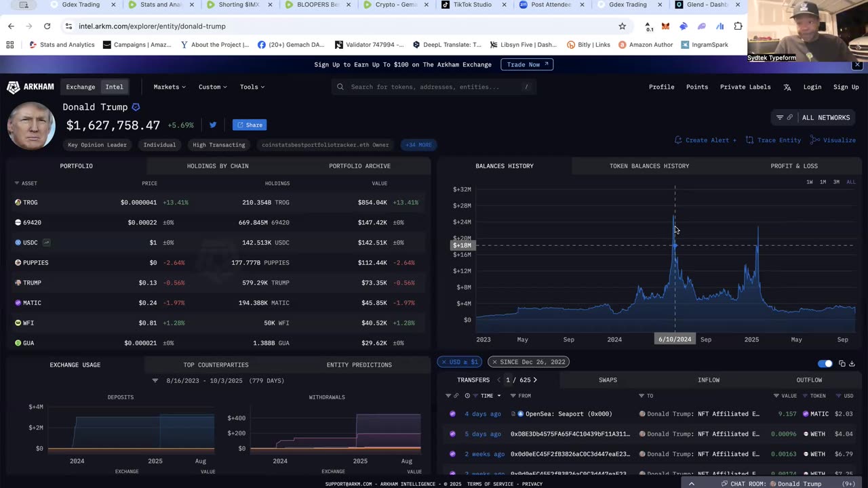Click Create Alert +
868x488 pixels.
[x=705, y=140]
